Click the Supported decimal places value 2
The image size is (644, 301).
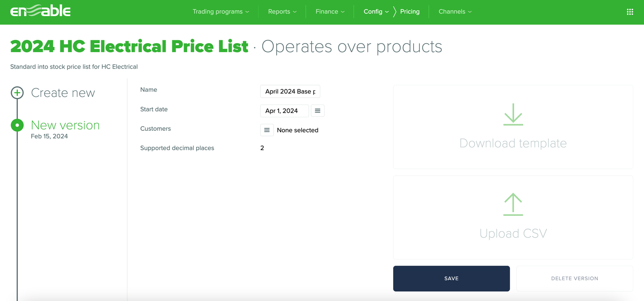pos(262,148)
